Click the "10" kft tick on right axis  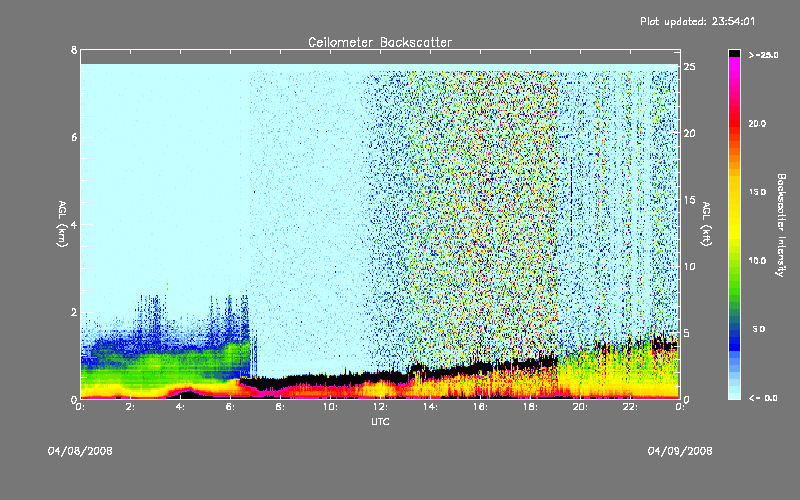pyautogui.click(x=690, y=267)
